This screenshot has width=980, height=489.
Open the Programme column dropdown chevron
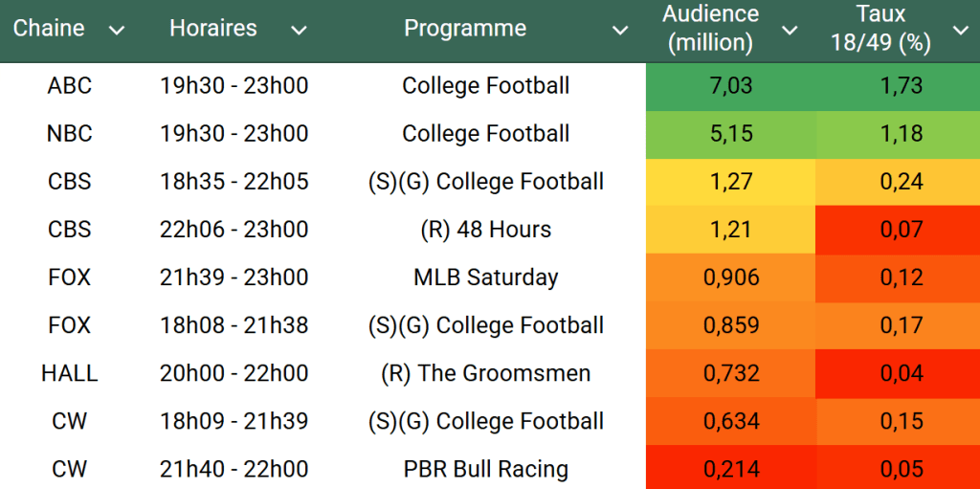[x=620, y=31]
